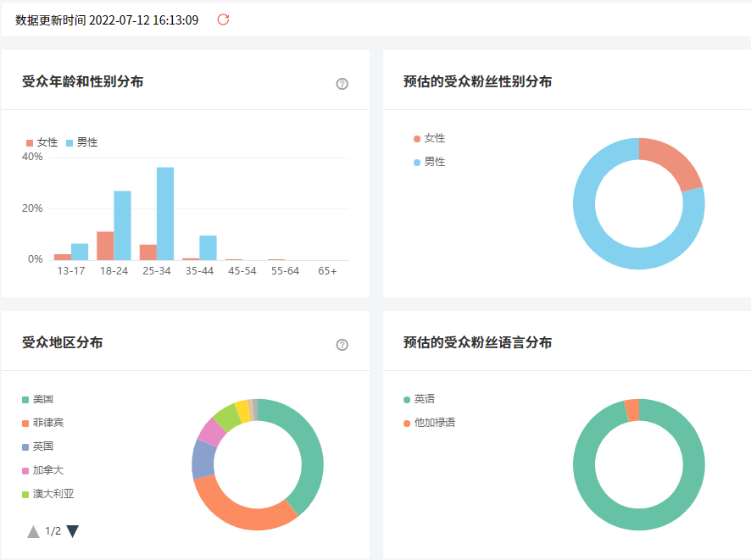Viewport: 751px width, 560px height.
Task: Toggle 英国 in region legend
Action: pyautogui.click(x=38, y=446)
